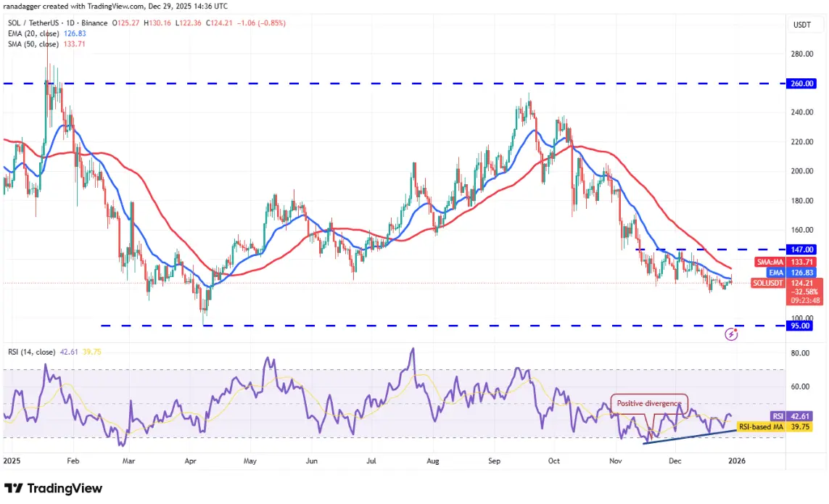This screenshot has width=829, height=504.
Task: Select the EMA (20, close) indicator legend
Action: point(46,33)
